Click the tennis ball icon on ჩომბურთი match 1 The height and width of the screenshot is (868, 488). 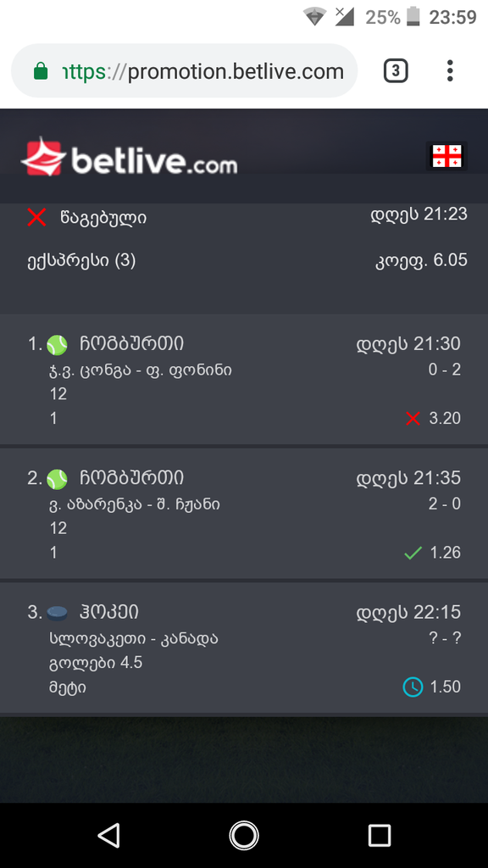coord(56,343)
